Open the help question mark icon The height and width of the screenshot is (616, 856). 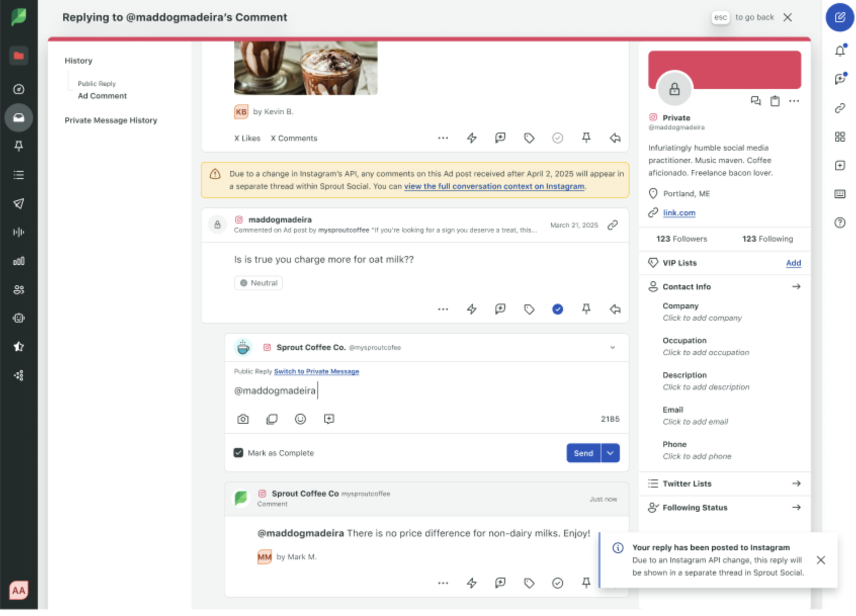click(840, 223)
